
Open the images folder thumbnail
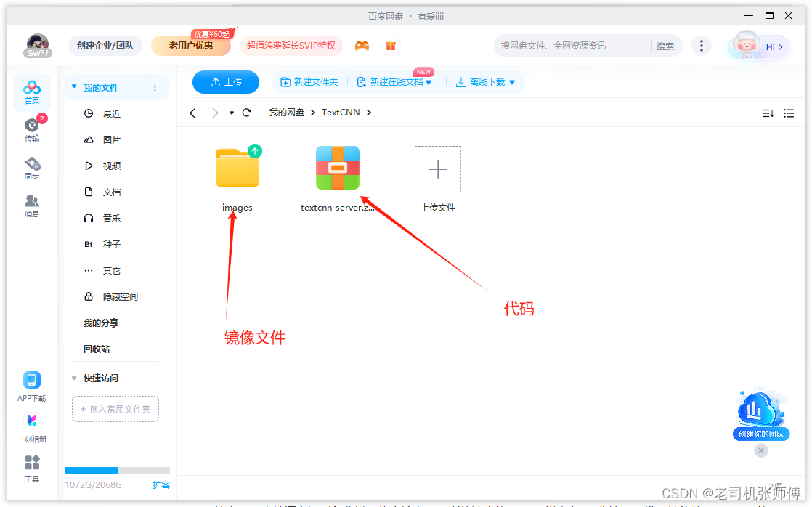[237, 167]
